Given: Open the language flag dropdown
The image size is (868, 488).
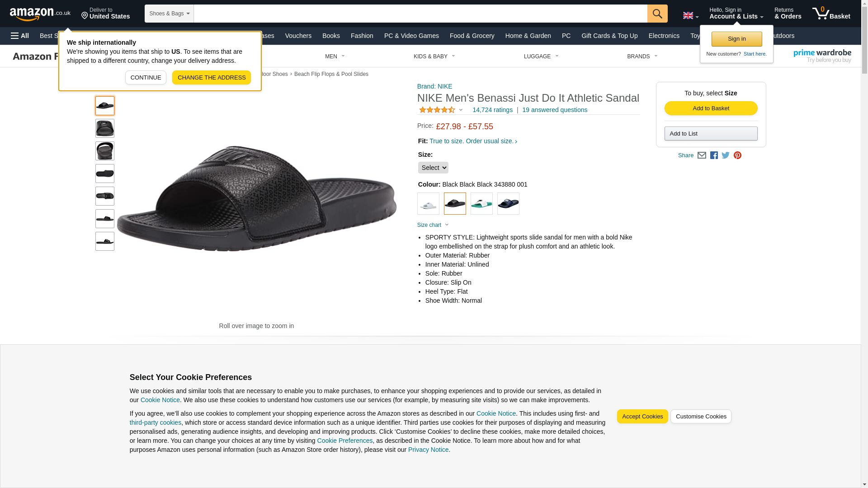Looking at the screenshot, I should 690,16.
